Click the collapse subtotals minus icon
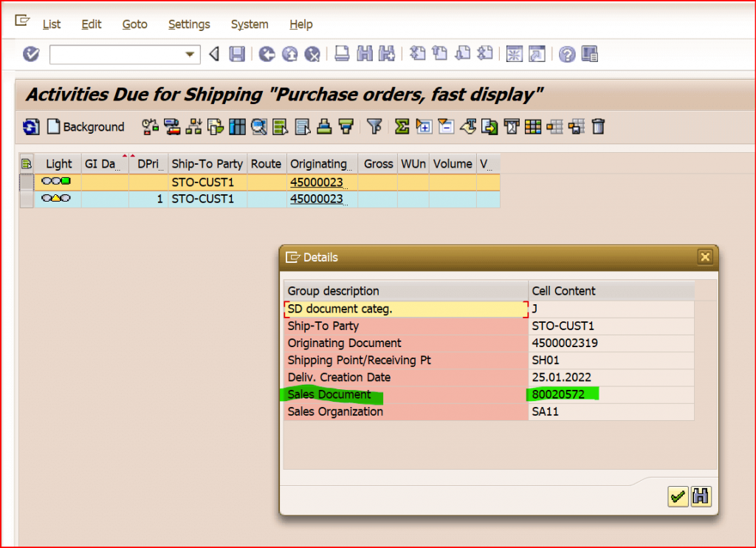 point(446,126)
